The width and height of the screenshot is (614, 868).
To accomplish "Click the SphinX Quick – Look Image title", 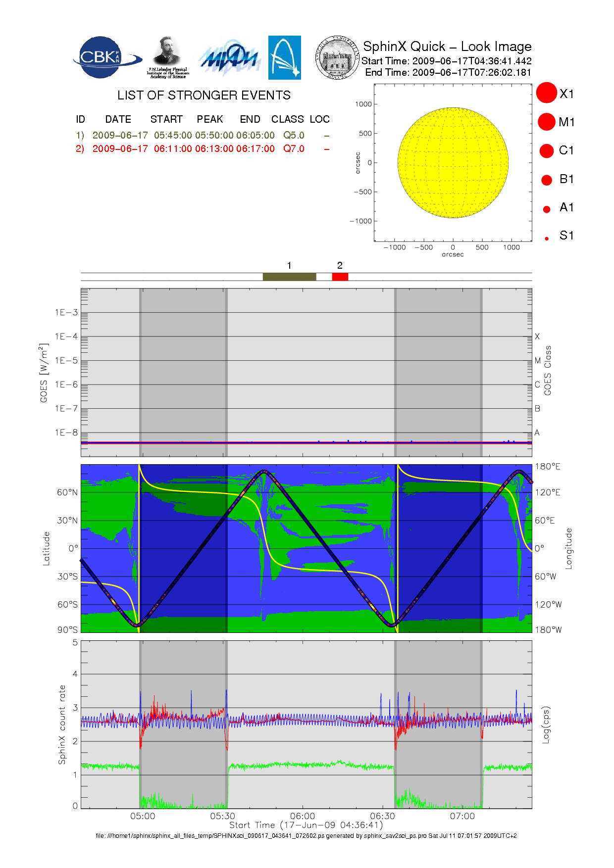I will tap(447, 47).
